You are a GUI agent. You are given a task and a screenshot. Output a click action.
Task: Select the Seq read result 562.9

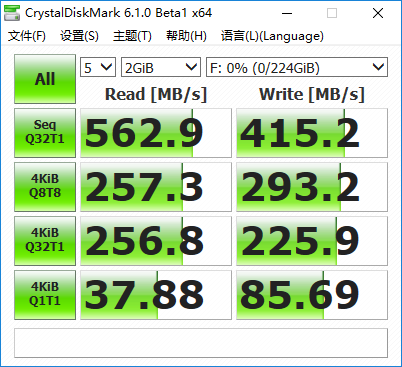[x=156, y=133]
